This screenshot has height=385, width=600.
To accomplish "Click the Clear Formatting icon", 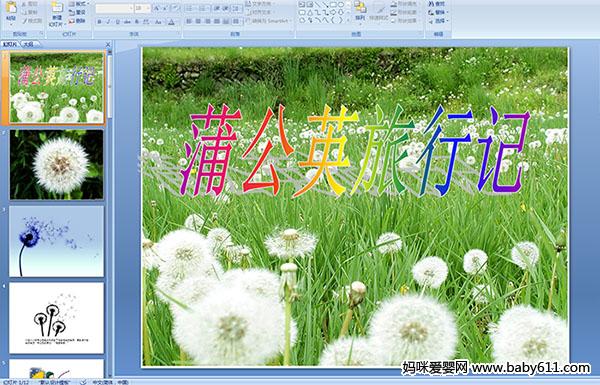I will [175, 8].
